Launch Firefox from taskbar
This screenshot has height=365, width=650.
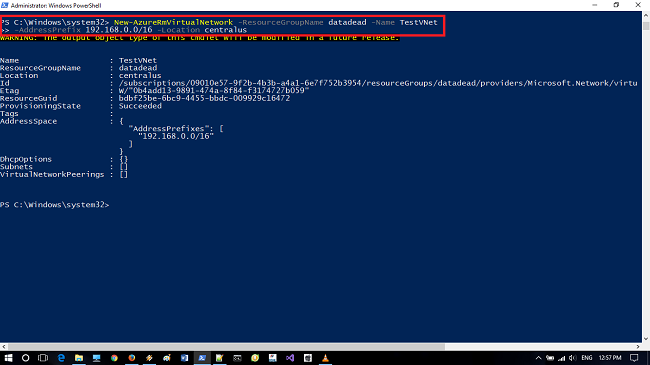(x=132, y=358)
